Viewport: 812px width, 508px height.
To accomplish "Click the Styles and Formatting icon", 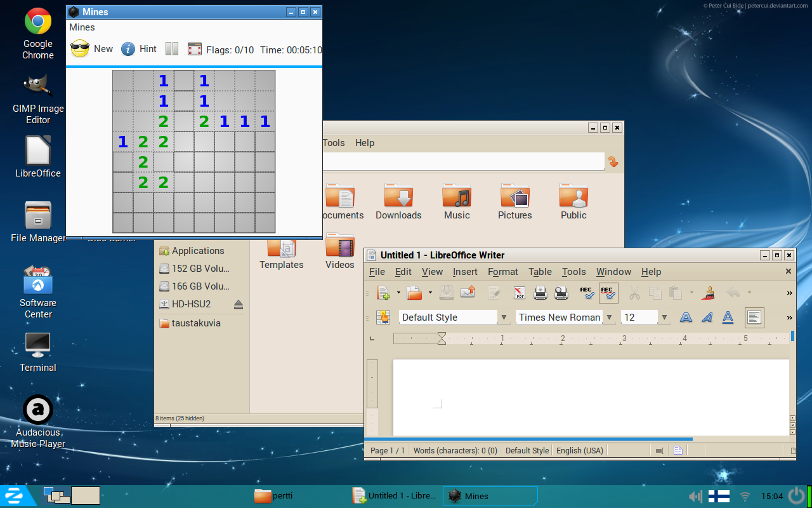I will 383,317.
